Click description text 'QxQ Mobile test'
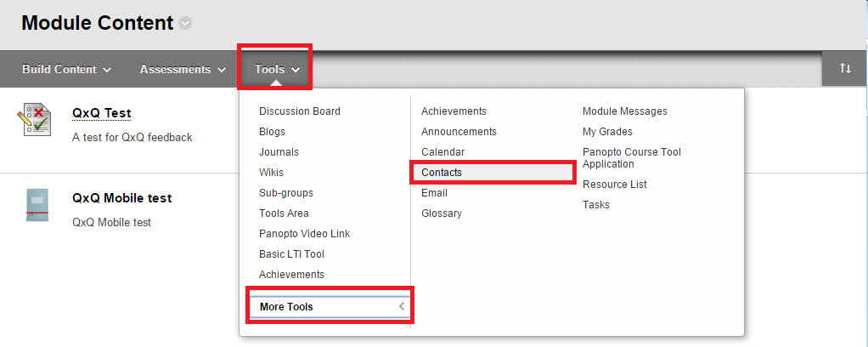 (x=111, y=223)
